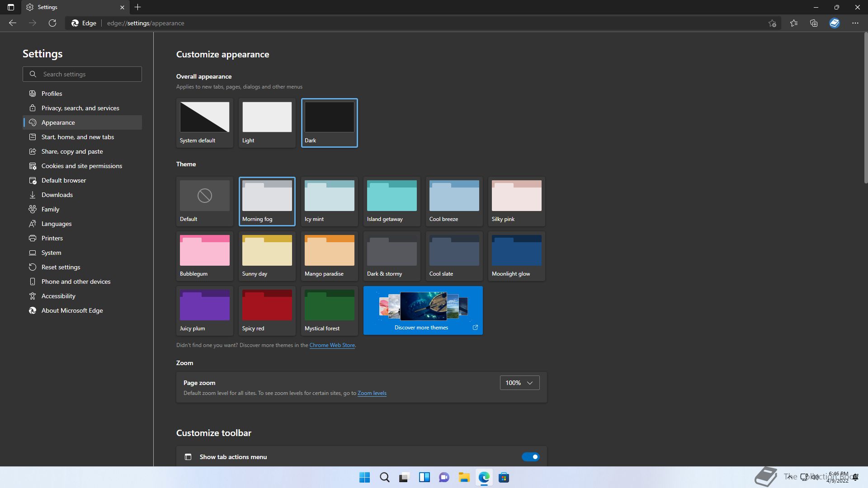Open the tab actions menu icon
This screenshot has width=868, height=488.
(11, 7)
